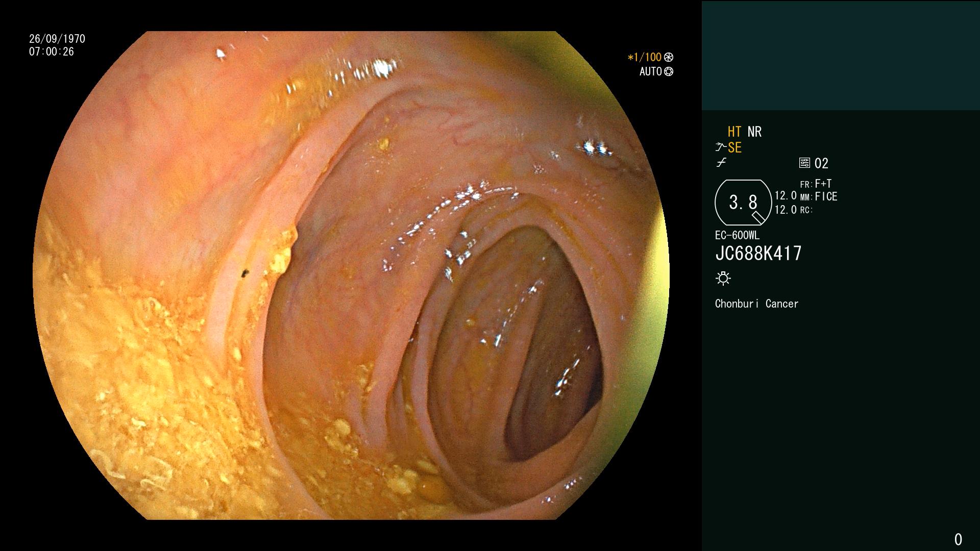Click the shutter icon beside 1/100

(x=669, y=58)
